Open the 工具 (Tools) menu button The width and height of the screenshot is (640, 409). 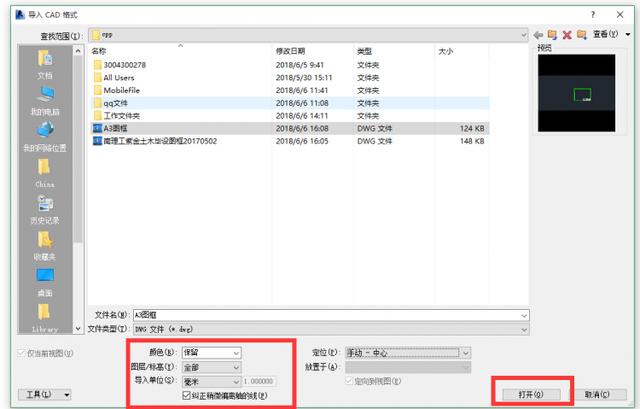pos(44,395)
